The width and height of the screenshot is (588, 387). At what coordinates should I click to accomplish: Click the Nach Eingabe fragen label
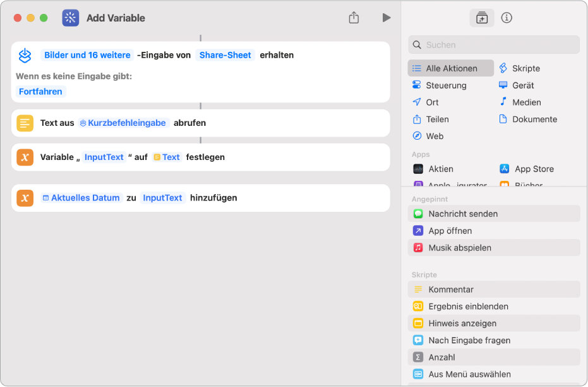click(469, 340)
